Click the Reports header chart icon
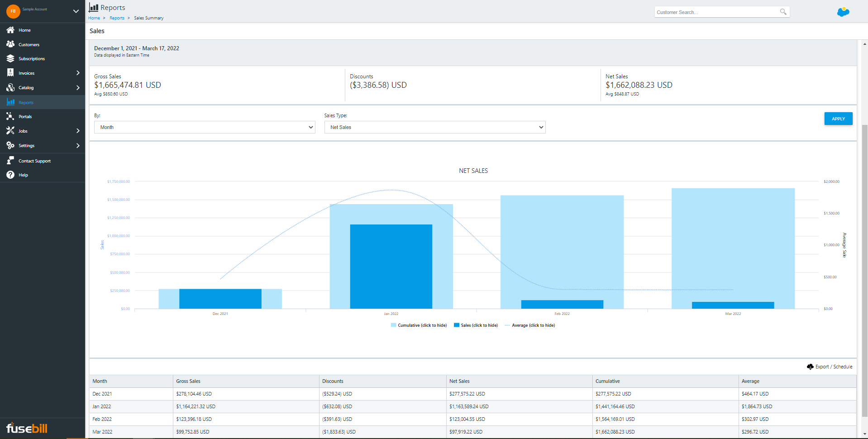The height and width of the screenshot is (439, 868). pos(94,7)
